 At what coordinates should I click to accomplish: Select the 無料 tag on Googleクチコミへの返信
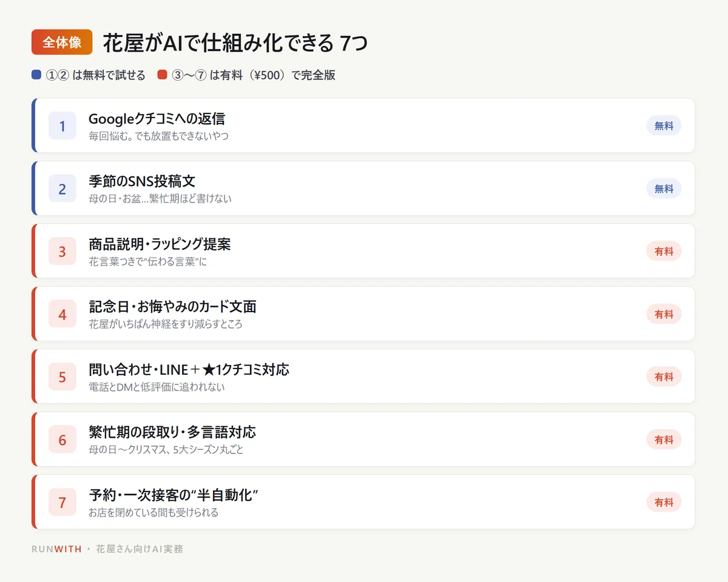click(x=664, y=126)
